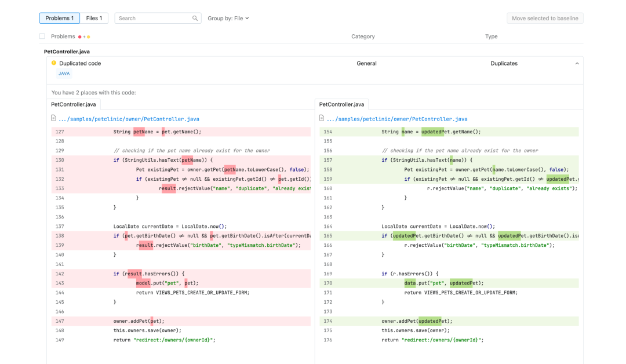Click line 156 comment in right pane
This screenshot has height=364, width=626.
[460, 151]
